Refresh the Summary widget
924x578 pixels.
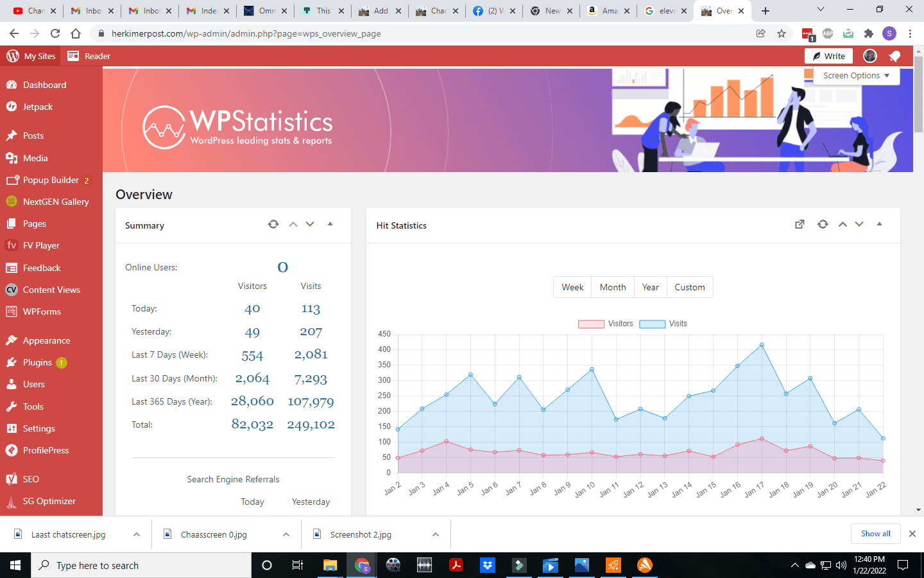coord(273,224)
